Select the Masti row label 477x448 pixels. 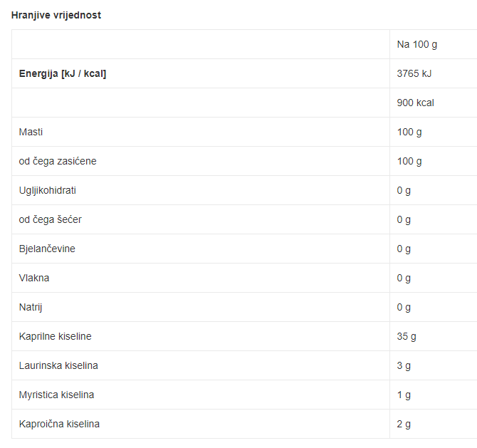click(31, 132)
